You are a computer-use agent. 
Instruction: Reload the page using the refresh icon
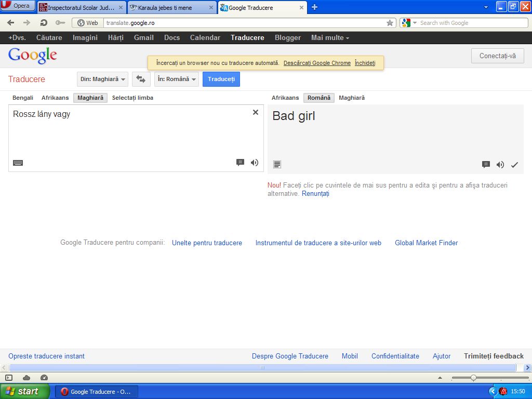(44, 23)
